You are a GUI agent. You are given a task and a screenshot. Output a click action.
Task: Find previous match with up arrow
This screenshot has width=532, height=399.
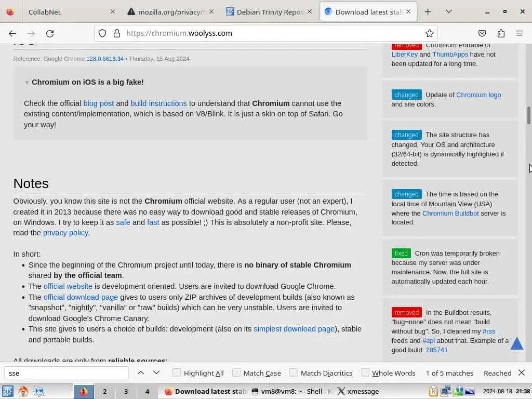click(x=141, y=373)
